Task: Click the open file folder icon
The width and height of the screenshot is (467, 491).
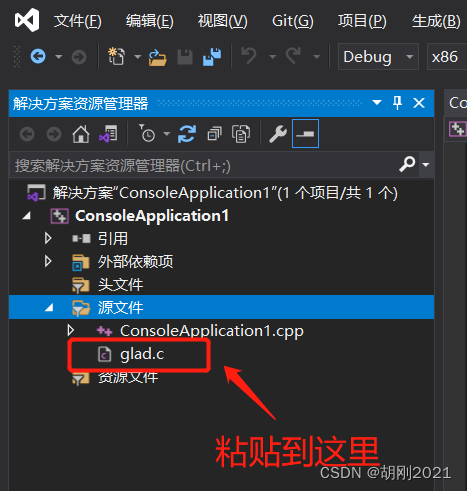Action: click(x=157, y=57)
